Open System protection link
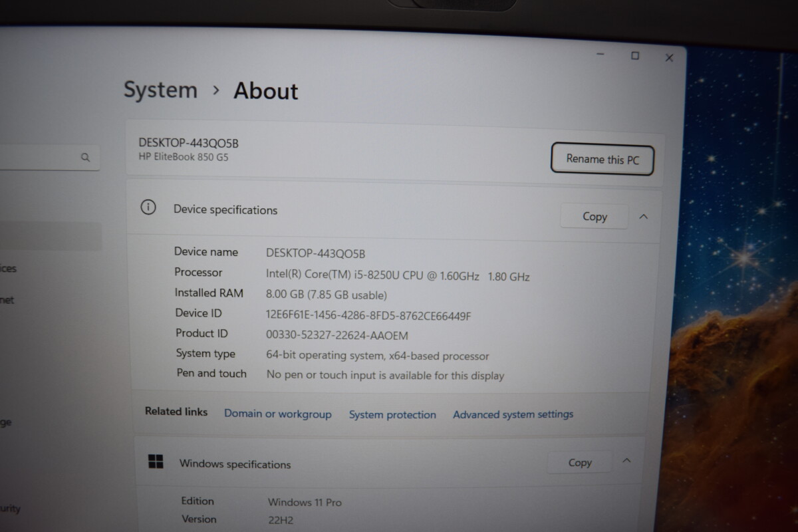 [392, 414]
